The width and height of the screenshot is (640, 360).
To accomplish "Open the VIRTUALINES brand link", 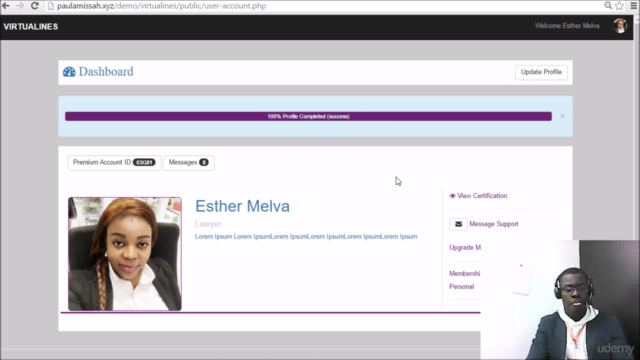I will pyautogui.click(x=31, y=27).
